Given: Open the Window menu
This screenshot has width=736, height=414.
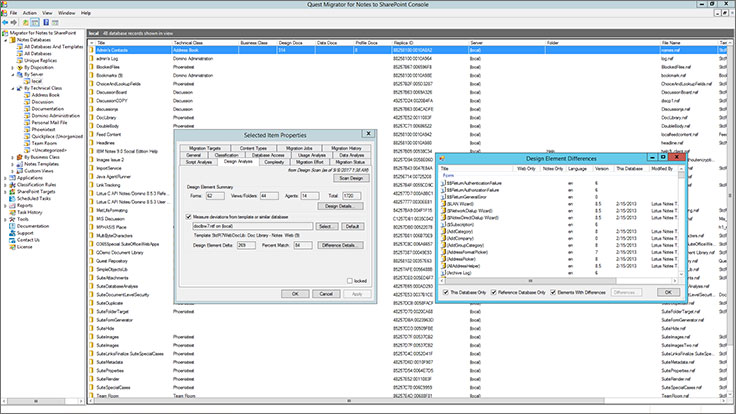Looking at the screenshot, I should (66, 13).
